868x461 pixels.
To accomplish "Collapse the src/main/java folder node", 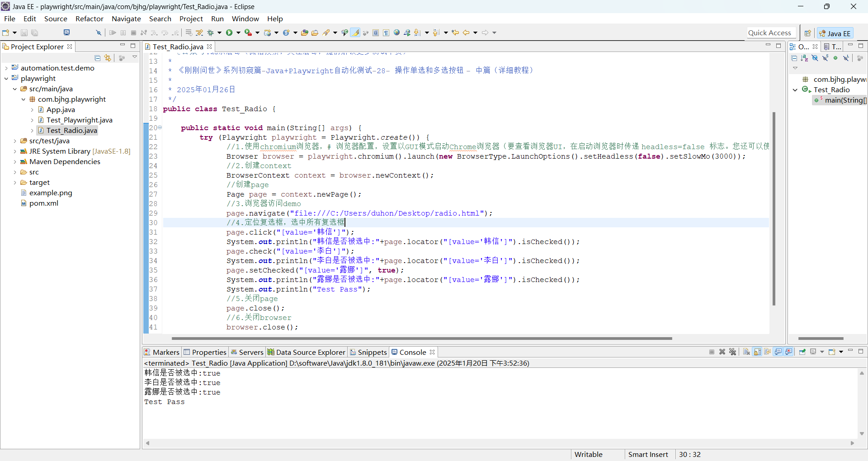I will 15,89.
